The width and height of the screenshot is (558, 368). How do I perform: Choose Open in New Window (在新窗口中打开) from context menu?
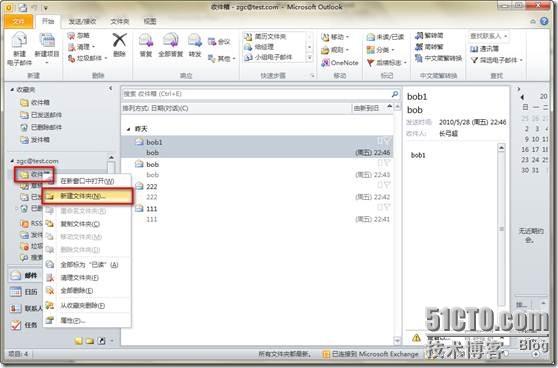(x=87, y=181)
